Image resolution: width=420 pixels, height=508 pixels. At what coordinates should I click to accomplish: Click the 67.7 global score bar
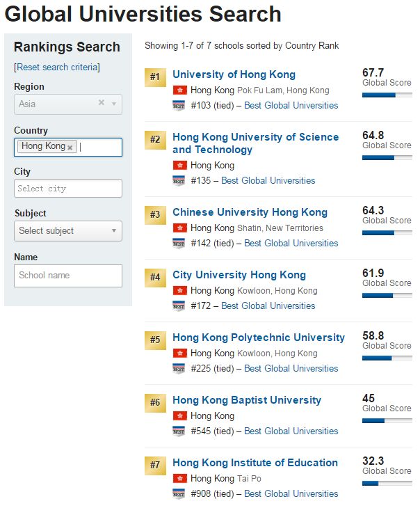tap(387, 95)
